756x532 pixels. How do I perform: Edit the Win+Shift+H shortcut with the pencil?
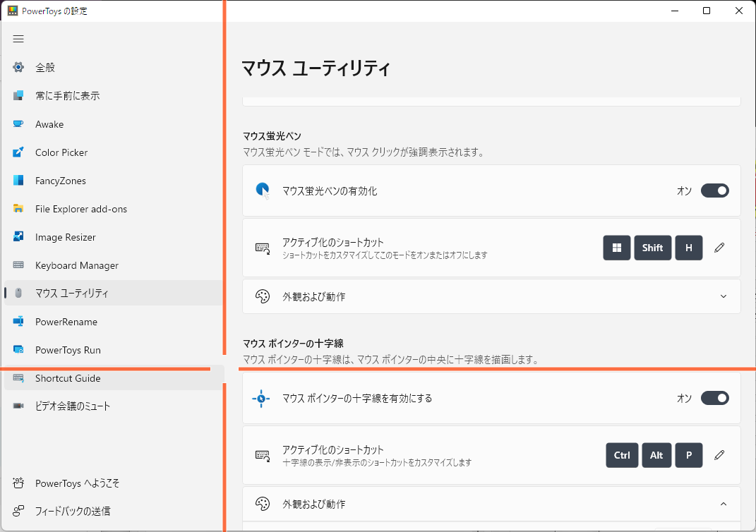(x=719, y=248)
